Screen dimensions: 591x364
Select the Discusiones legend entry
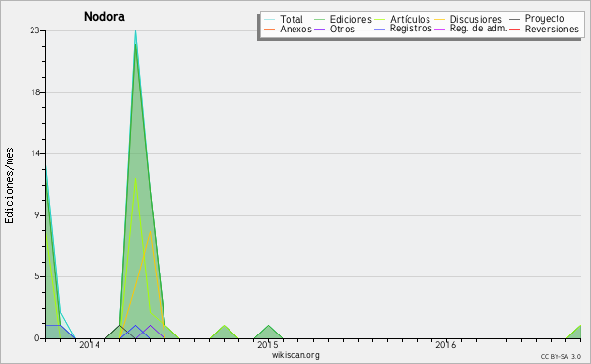tap(476, 19)
